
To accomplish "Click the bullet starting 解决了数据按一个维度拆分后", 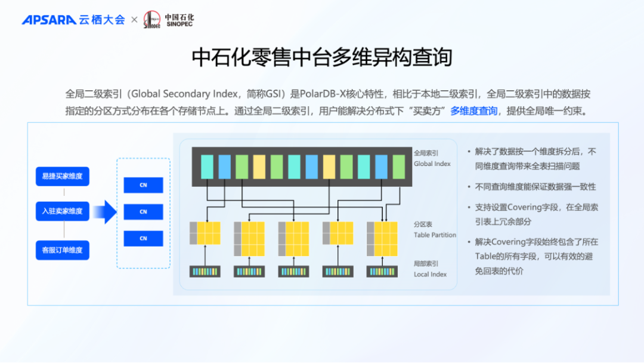I will 535,159.
